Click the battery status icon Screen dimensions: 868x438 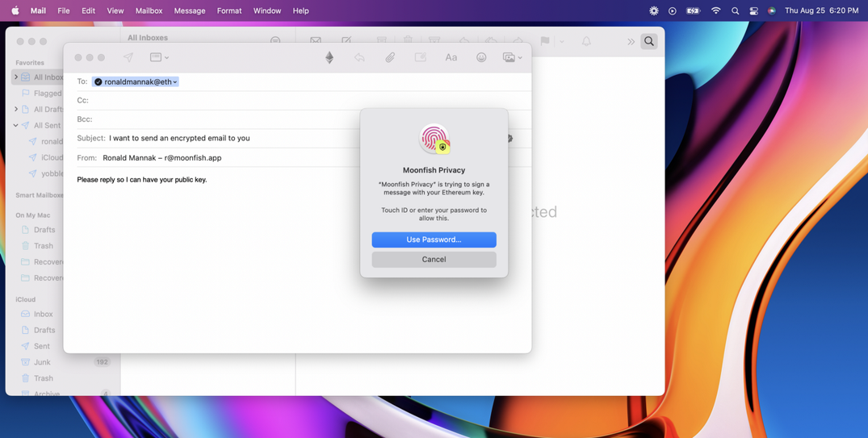tap(693, 10)
